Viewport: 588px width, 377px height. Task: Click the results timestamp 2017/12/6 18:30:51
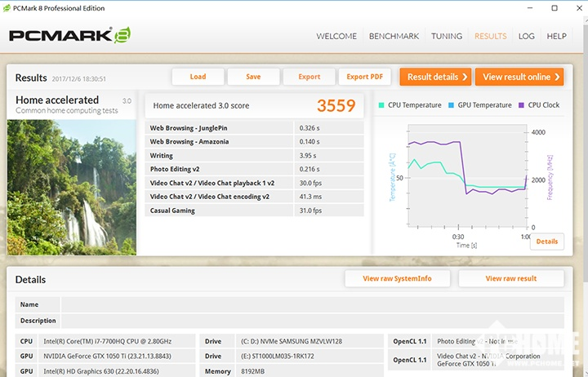pos(78,79)
